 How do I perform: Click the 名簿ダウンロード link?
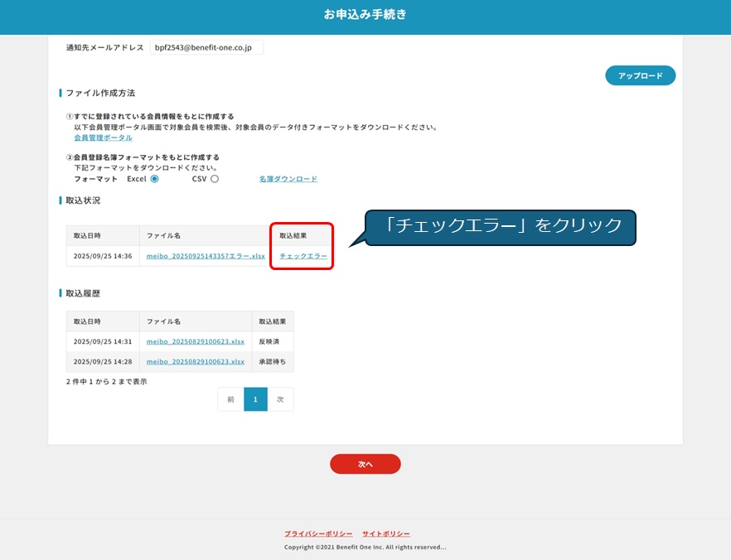click(288, 179)
